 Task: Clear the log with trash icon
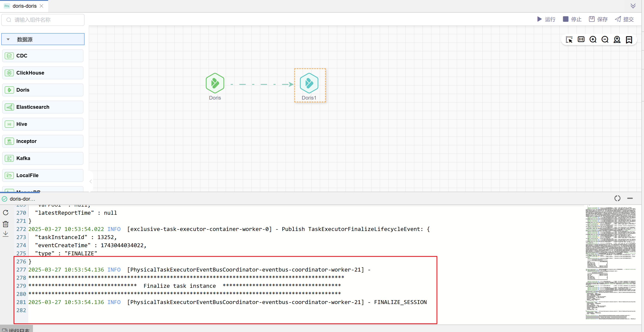click(x=6, y=224)
